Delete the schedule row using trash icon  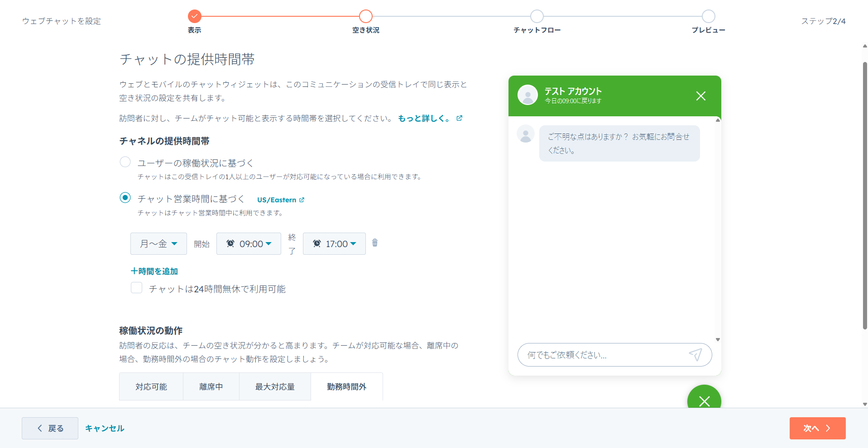click(374, 243)
